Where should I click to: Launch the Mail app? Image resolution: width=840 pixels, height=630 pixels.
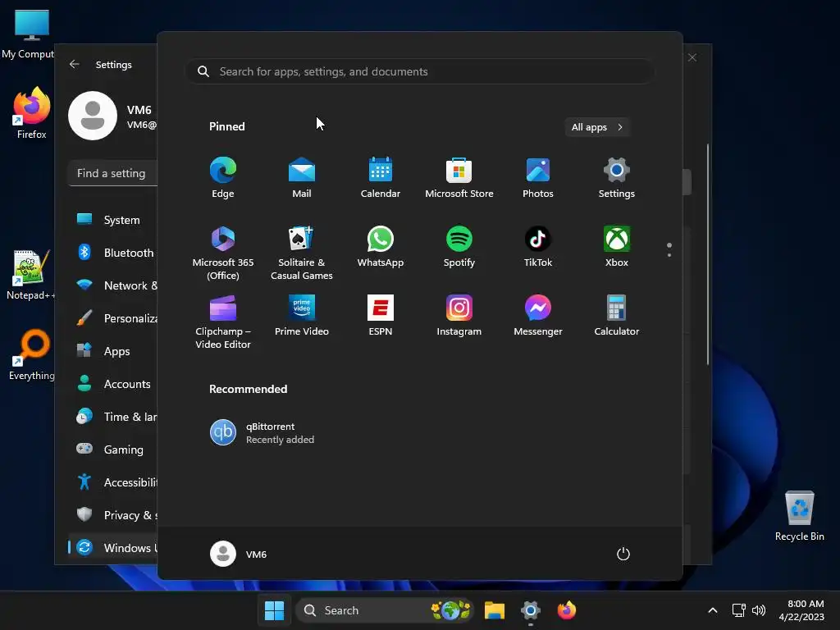(x=302, y=178)
